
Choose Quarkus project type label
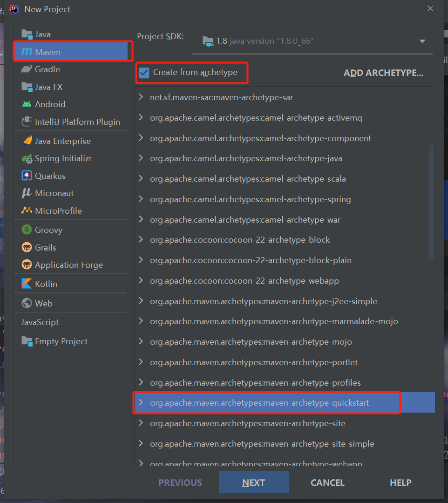click(50, 176)
